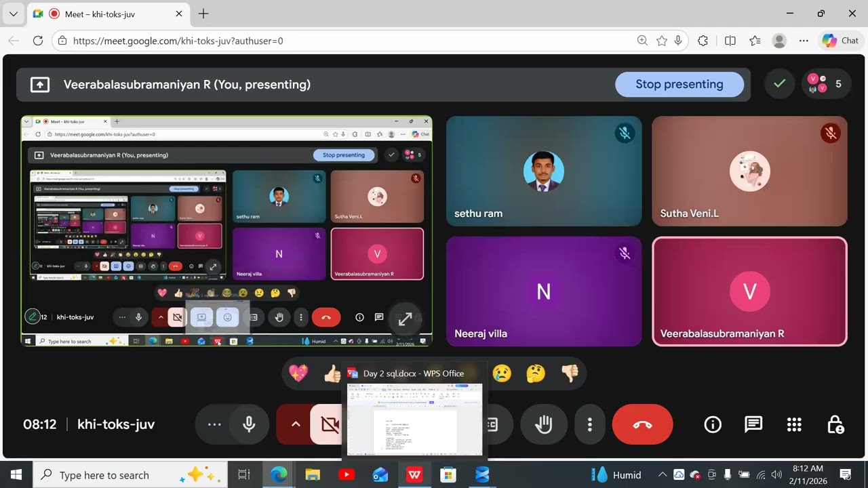
Task: Bookmark this page with the star icon
Action: [662, 41]
